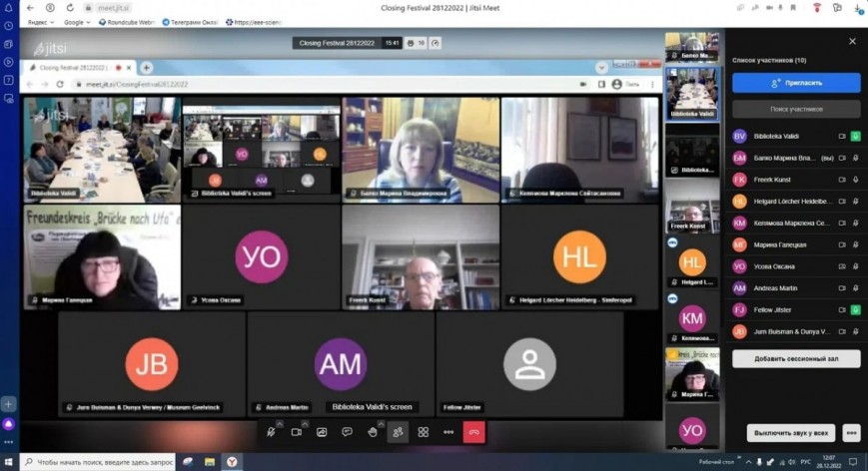The image size is (868, 471).
Task: Click Выключить звук у всех button
Action: tap(790, 433)
